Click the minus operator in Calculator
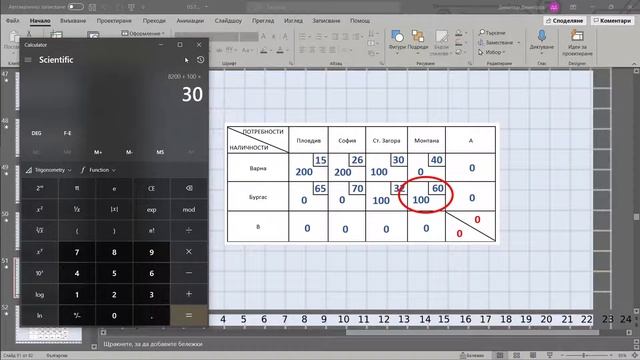The width and height of the screenshot is (640, 360). [189, 273]
